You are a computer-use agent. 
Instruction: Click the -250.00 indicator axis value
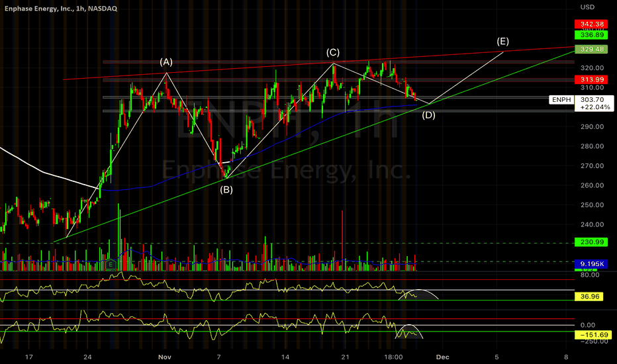(x=593, y=341)
